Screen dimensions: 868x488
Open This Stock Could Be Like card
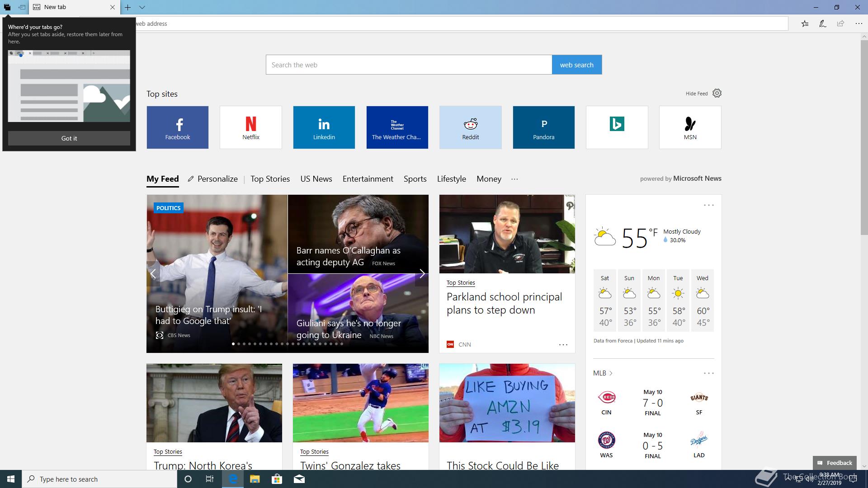507,417
